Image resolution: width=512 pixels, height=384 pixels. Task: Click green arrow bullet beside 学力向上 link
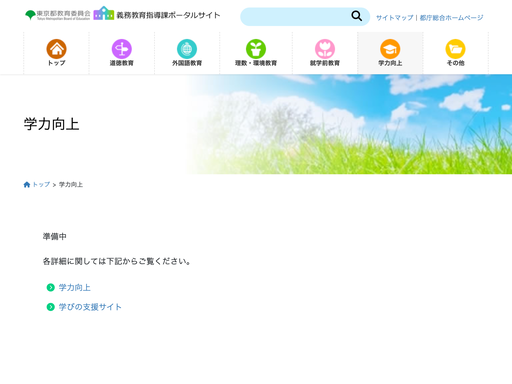click(x=51, y=287)
